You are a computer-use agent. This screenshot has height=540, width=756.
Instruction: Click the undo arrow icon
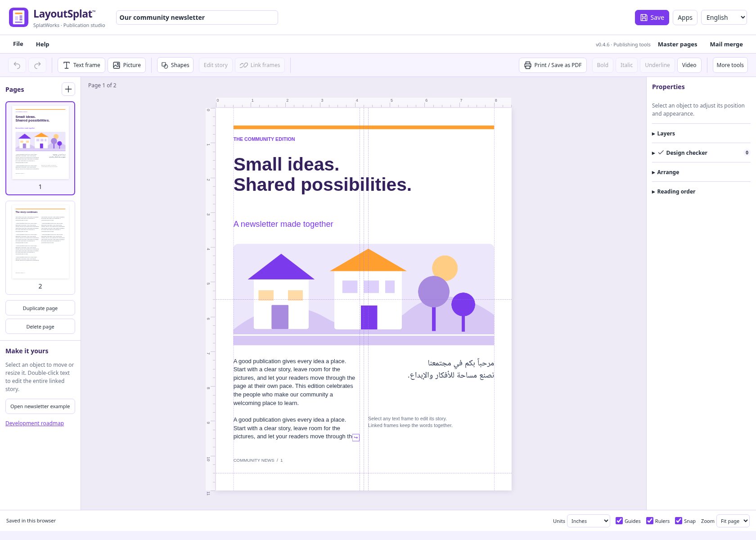[x=17, y=65]
